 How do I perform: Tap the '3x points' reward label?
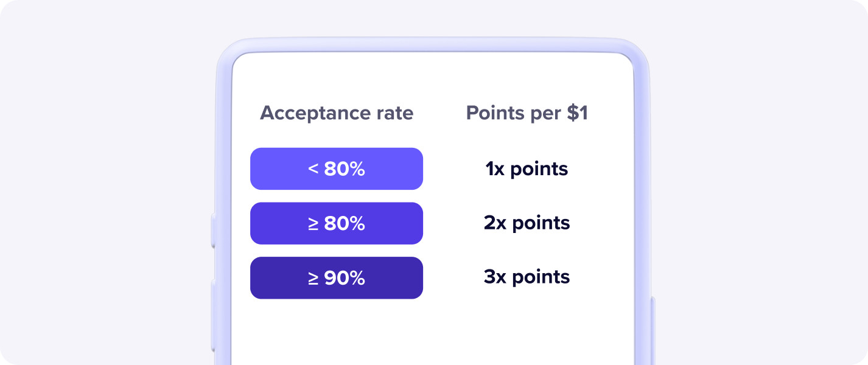click(527, 277)
